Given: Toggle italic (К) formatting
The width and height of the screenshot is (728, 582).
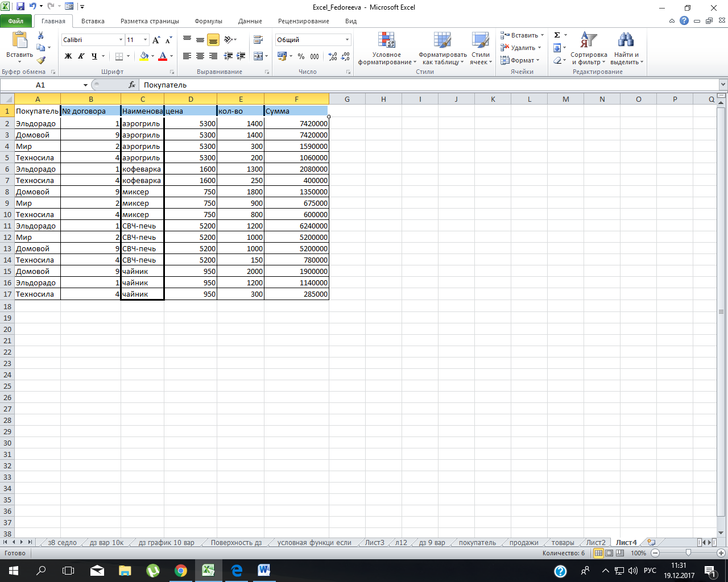Looking at the screenshot, I should click(81, 56).
